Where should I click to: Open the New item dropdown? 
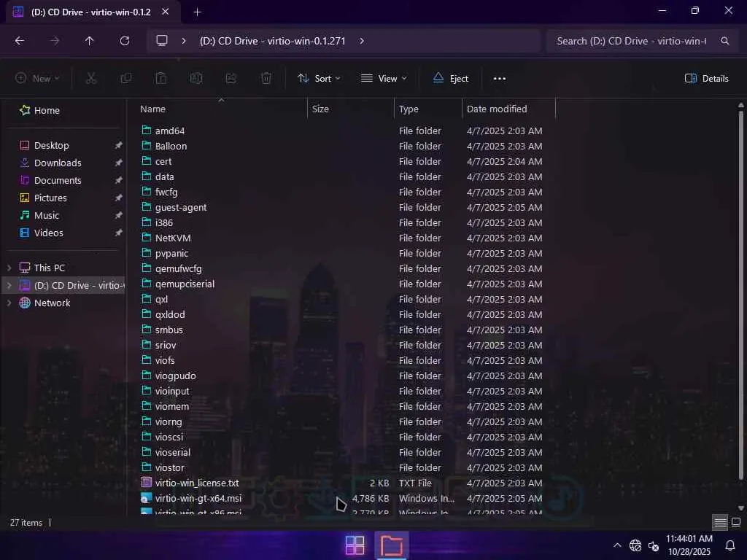[37, 78]
